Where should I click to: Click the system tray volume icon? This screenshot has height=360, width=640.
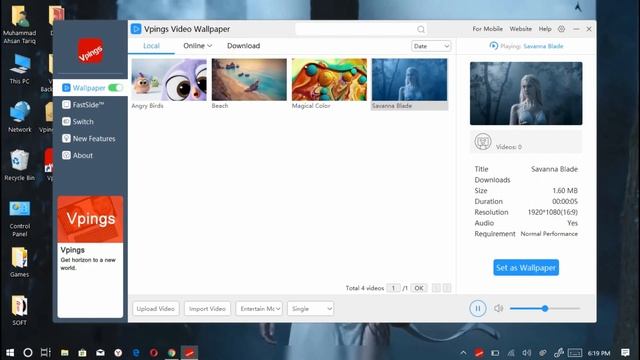click(x=527, y=353)
